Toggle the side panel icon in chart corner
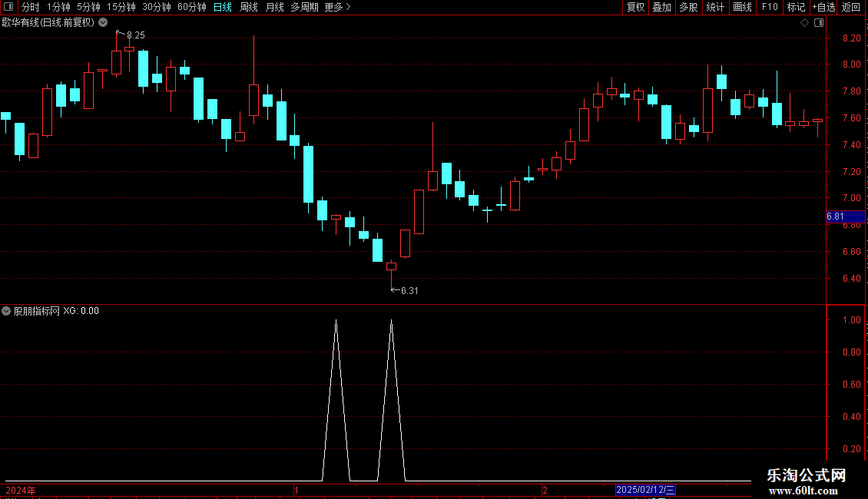This screenshot has height=499, width=868. (x=819, y=23)
